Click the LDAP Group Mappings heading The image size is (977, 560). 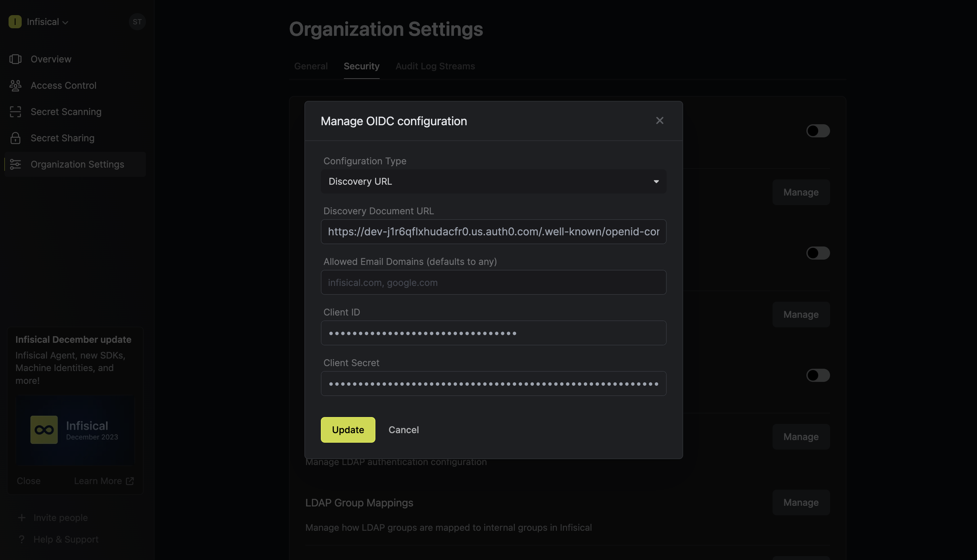coord(359,503)
